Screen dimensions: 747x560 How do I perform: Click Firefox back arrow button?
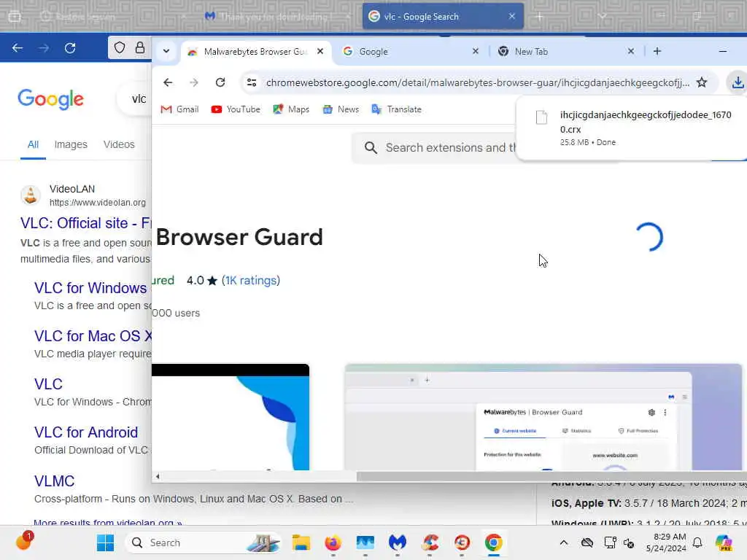18,47
